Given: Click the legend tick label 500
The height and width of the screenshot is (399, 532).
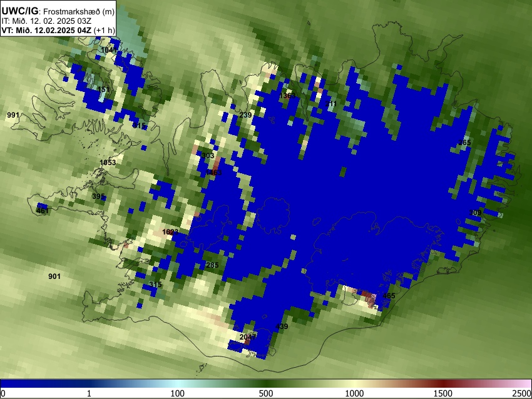Looking at the screenshot, I should click(x=266, y=393).
